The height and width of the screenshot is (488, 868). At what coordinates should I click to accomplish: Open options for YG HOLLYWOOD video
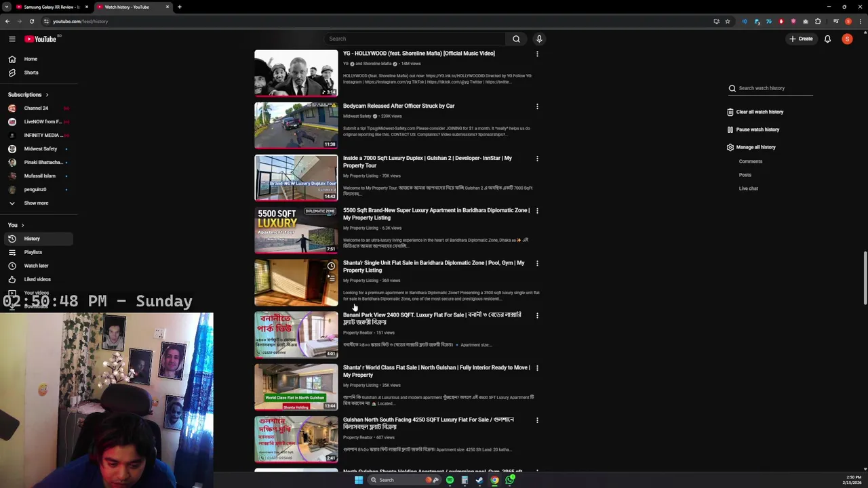click(x=537, y=54)
